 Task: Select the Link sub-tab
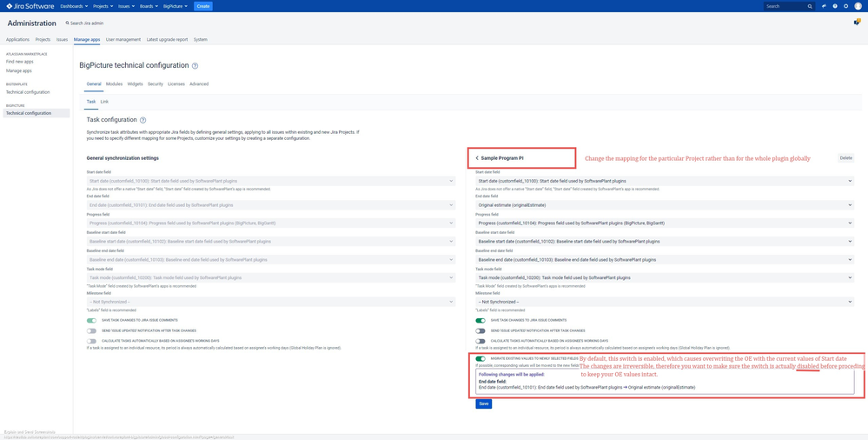click(x=104, y=102)
